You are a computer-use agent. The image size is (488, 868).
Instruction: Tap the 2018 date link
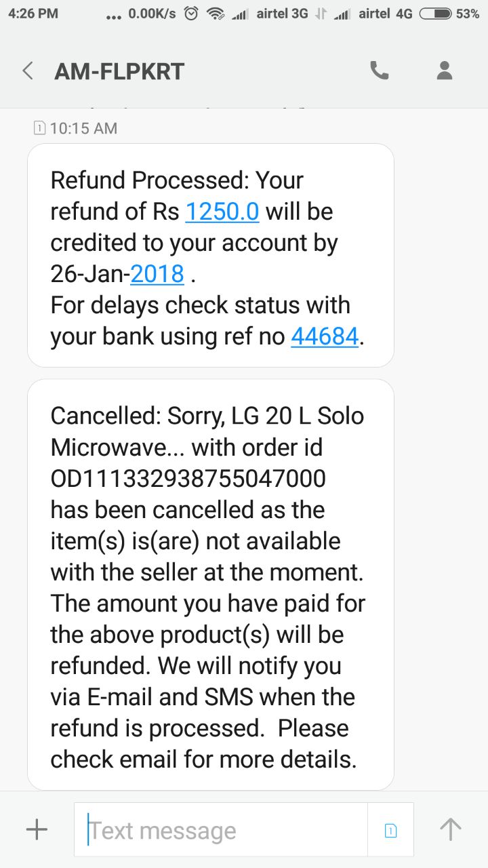point(157,274)
